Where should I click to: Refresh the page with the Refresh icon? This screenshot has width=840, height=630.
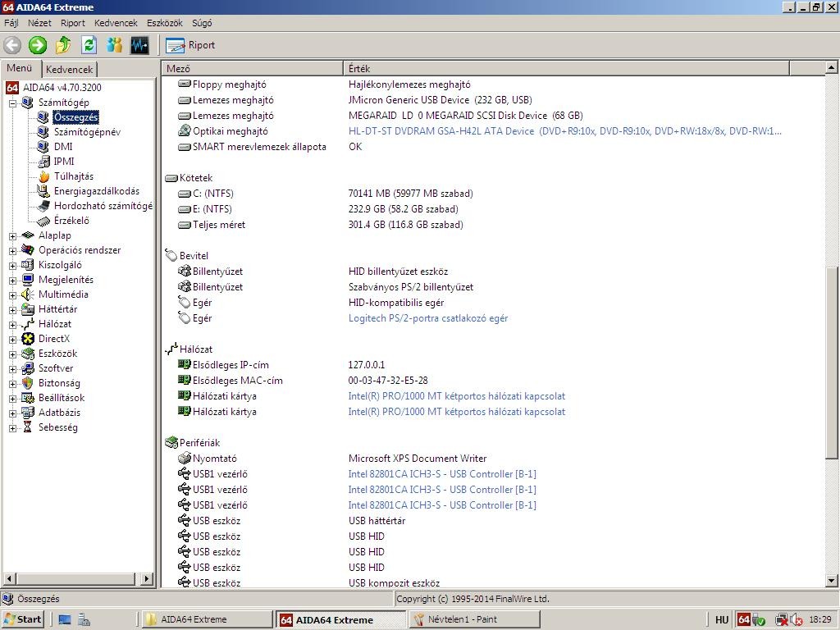[89, 45]
